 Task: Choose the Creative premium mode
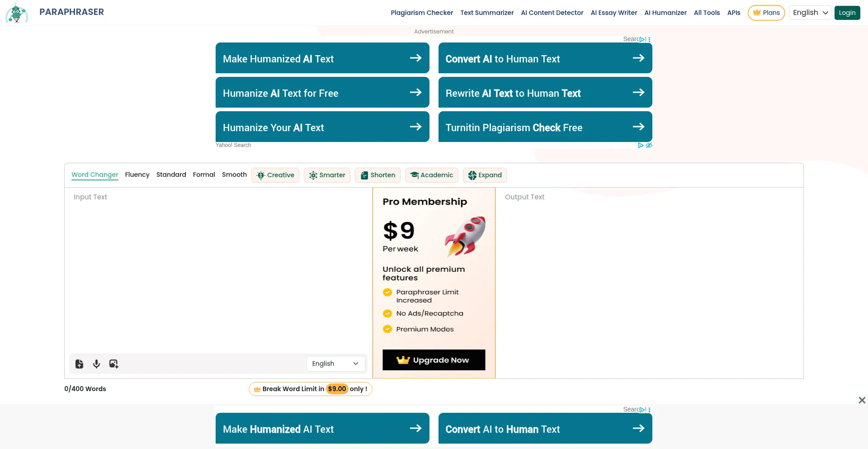275,175
